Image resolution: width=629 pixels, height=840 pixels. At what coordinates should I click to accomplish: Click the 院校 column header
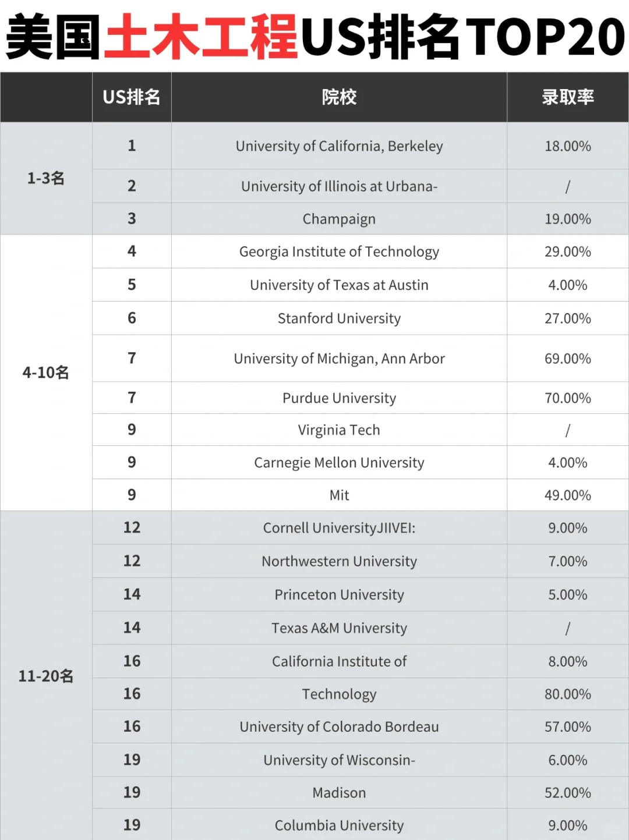tap(339, 97)
